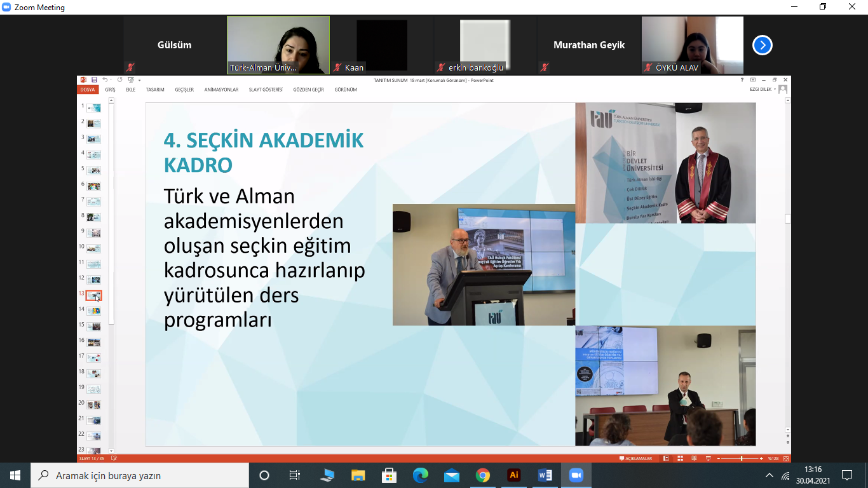Open the GÖRÜNÜM ribbon tab

click(346, 90)
